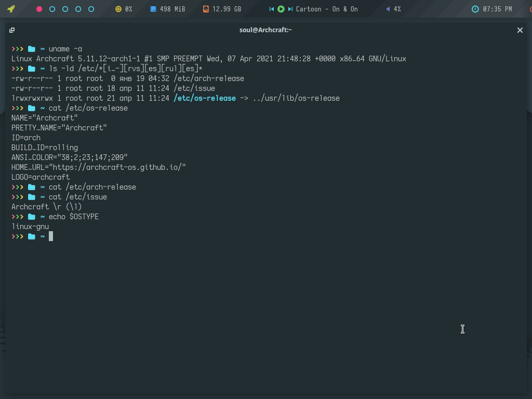
Task: Click the uname -a command text
Action: pyautogui.click(x=65, y=49)
